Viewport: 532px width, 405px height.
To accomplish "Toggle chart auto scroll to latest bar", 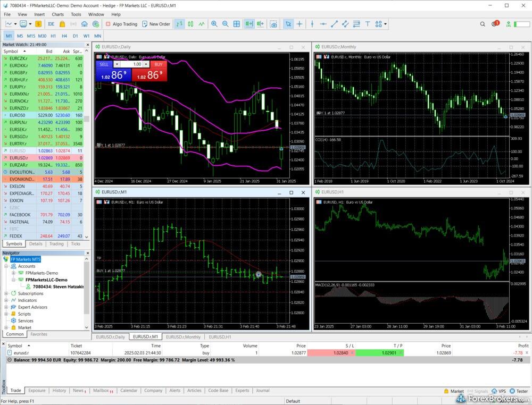I will click(248, 24).
